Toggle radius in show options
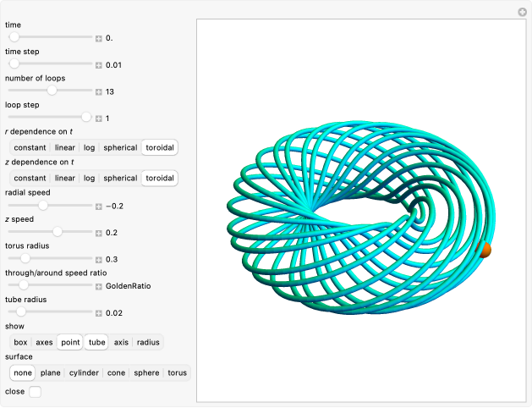 148,343
